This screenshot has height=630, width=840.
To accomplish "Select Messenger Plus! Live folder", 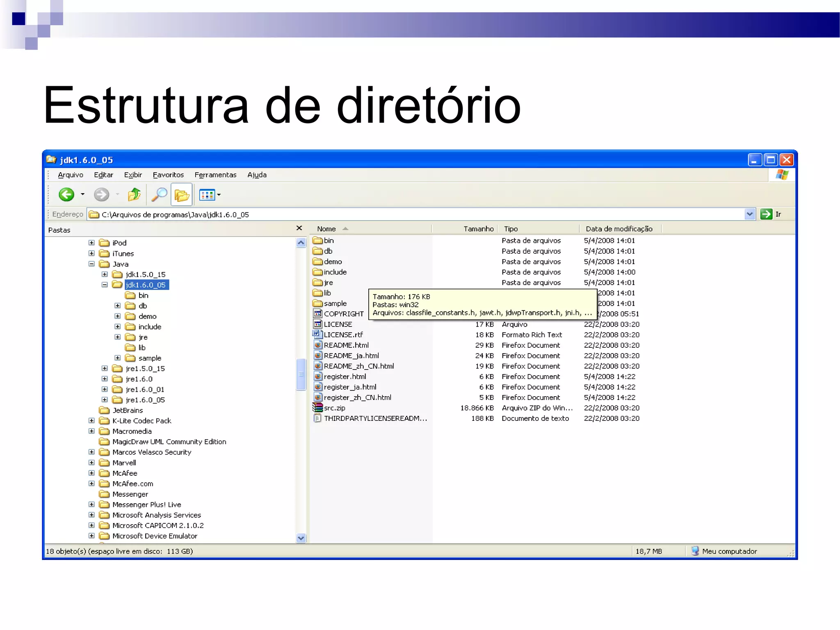I will (147, 504).
